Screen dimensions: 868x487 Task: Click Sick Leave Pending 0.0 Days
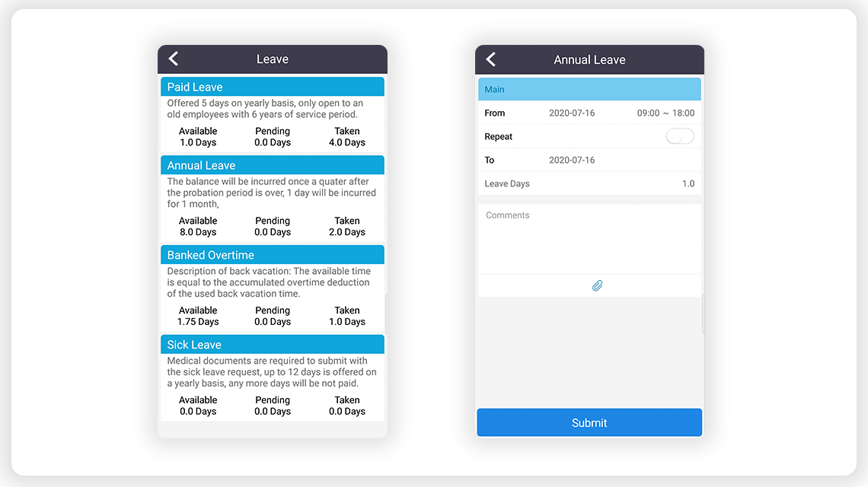coord(273,406)
